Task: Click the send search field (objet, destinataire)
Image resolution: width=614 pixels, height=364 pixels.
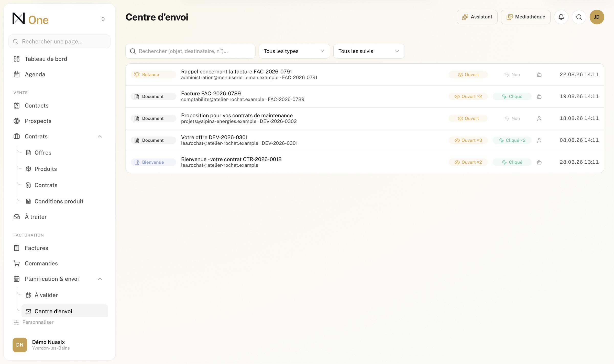Action: pos(190,51)
